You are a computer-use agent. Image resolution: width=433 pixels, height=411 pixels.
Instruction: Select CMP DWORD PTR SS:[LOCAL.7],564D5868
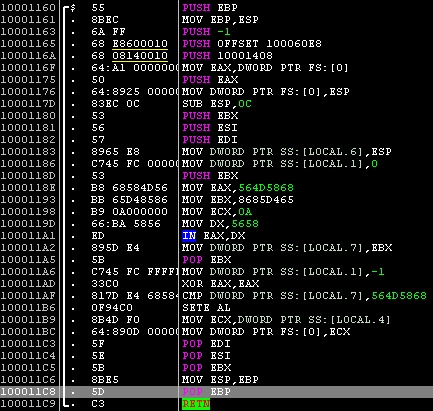tap(304, 296)
